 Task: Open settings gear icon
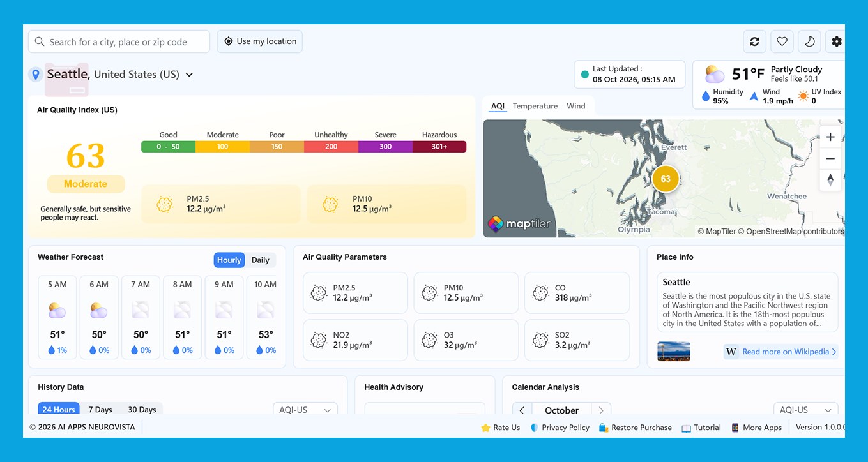[836, 41]
